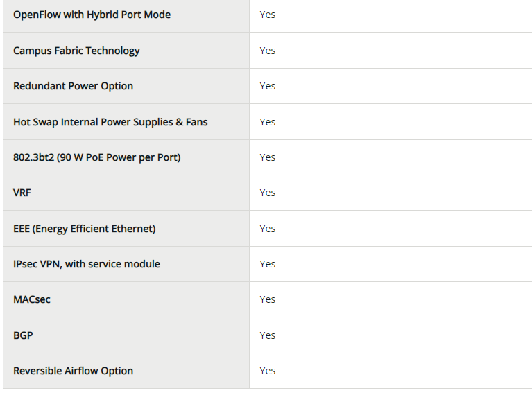Select the VRF feature label
This screenshot has height=395, width=532.
22,193
